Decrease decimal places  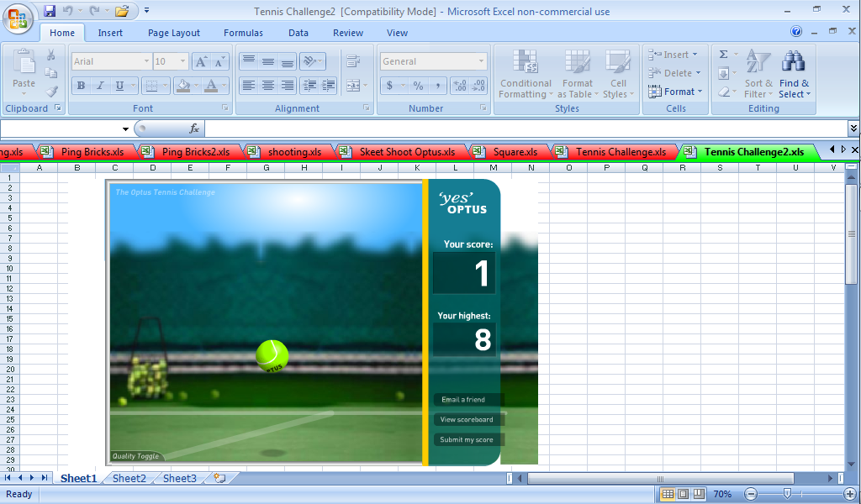pyautogui.click(x=478, y=86)
